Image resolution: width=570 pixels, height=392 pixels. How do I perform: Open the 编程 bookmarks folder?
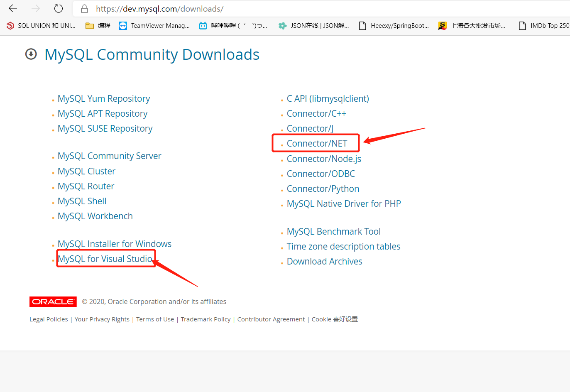point(98,26)
